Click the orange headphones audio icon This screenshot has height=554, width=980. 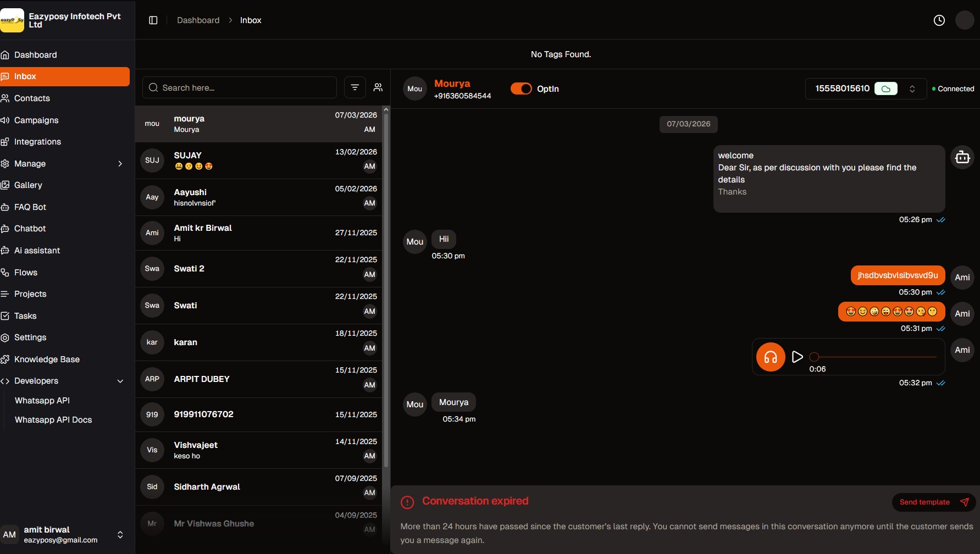pyautogui.click(x=771, y=357)
